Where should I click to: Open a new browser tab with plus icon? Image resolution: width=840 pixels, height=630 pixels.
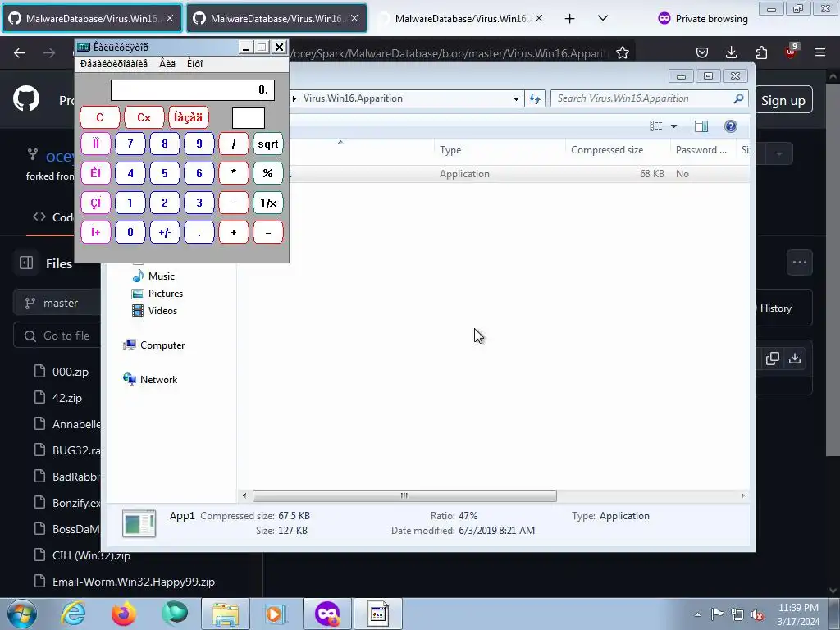[569, 19]
